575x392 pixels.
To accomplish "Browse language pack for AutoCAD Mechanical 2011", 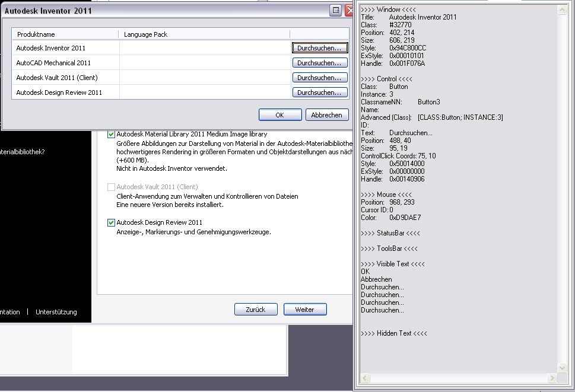I will 319,63.
